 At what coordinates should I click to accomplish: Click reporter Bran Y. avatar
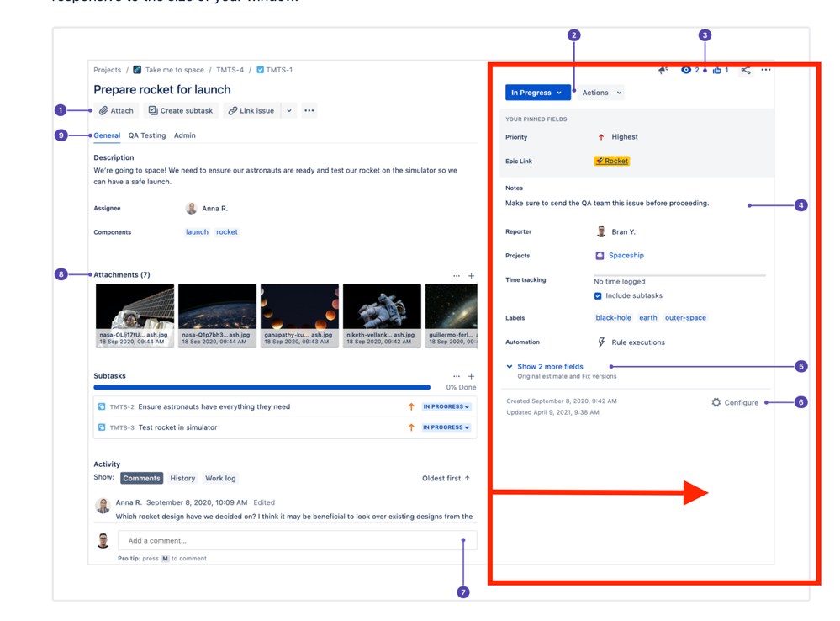coord(601,231)
